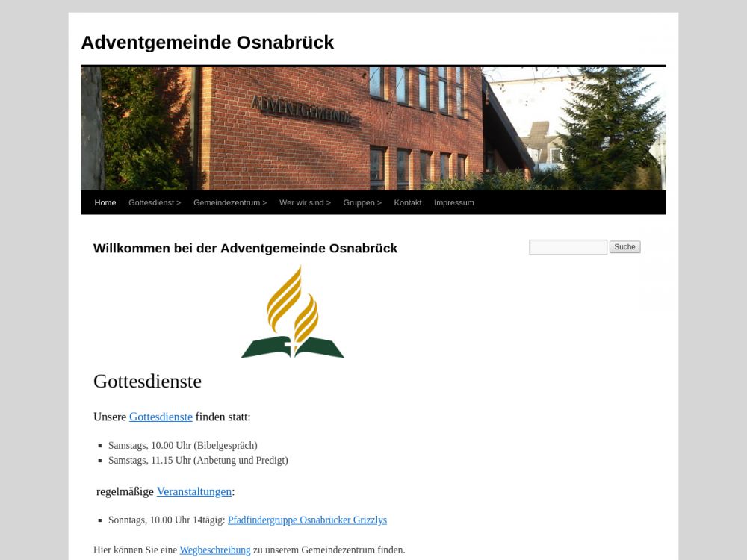Visit Pfadfindergruppe Osnabrücker Grizzlys link

[x=307, y=520]
